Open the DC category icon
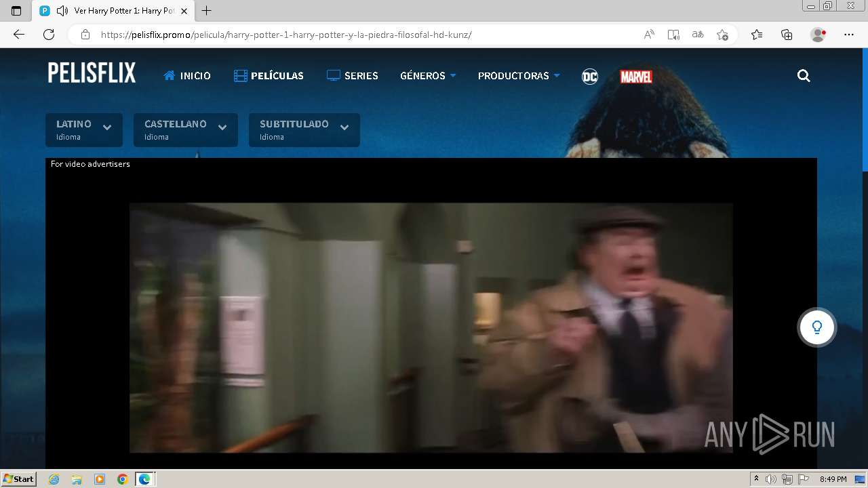The height and width of the screenshot is (488, 868). (x=590, y=77)
